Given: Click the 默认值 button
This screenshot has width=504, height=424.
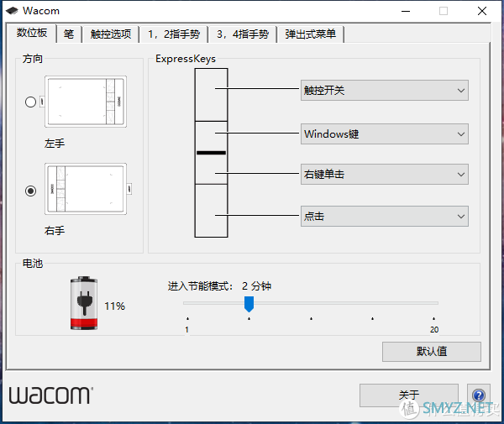Looking at the screenshot, I should (432, 352).
